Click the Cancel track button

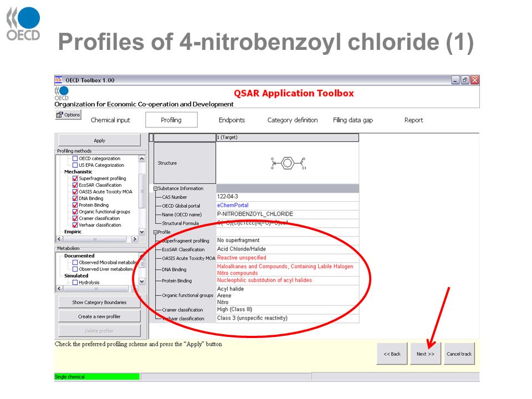point(459,354)
